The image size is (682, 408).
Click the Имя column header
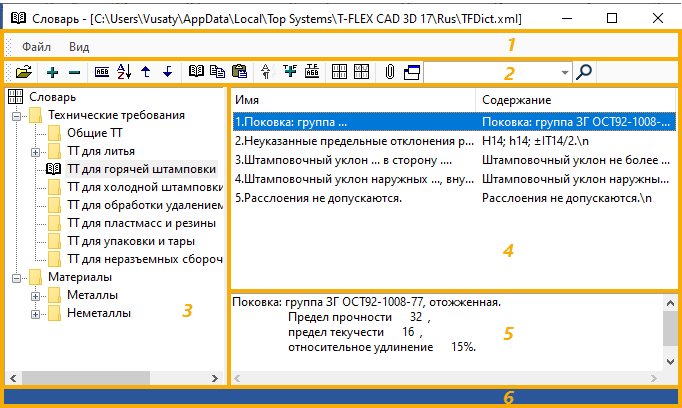[353, 100]
